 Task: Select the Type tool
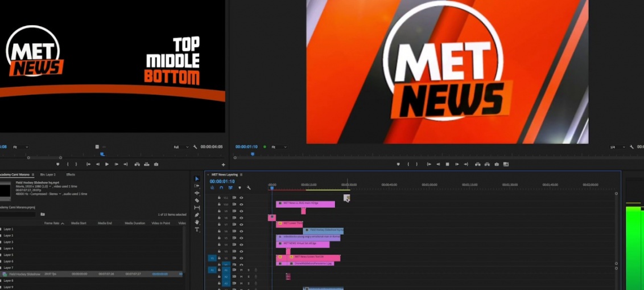point(197,229)
